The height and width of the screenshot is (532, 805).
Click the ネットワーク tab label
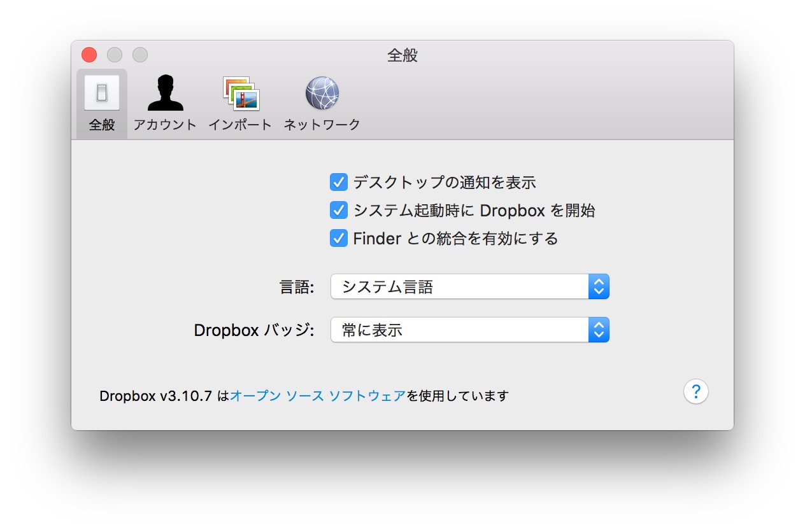pyautogui.click(x=322, y=125)
